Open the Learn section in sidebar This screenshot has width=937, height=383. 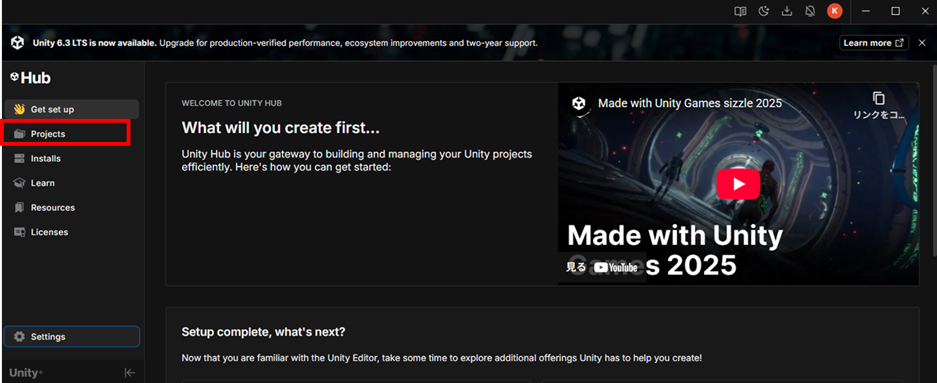pos(72,183)
